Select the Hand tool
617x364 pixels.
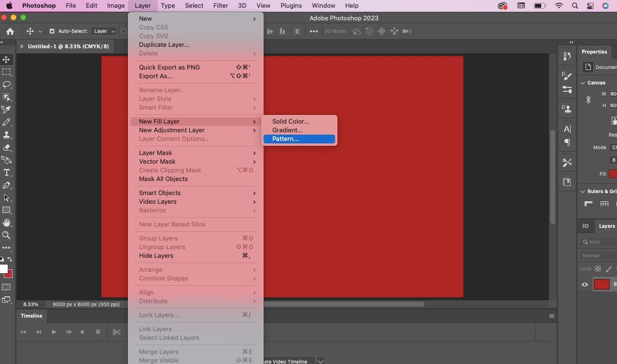(6, 223)
